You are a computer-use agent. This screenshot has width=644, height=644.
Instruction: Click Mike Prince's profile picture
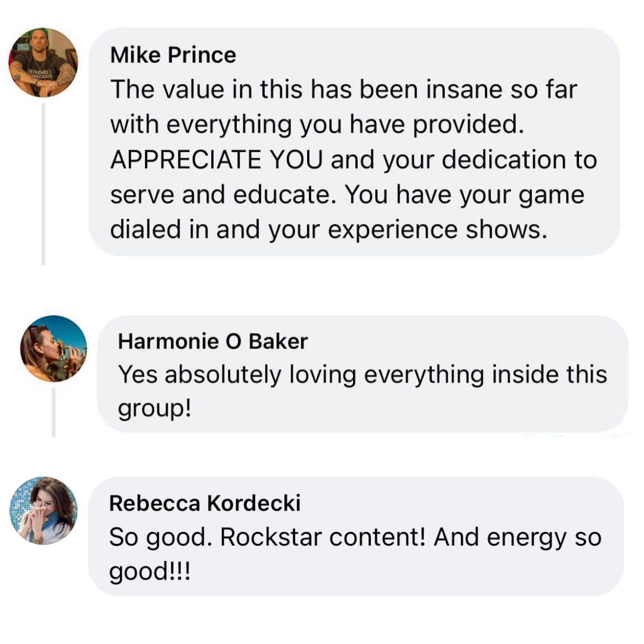point(43,63)
